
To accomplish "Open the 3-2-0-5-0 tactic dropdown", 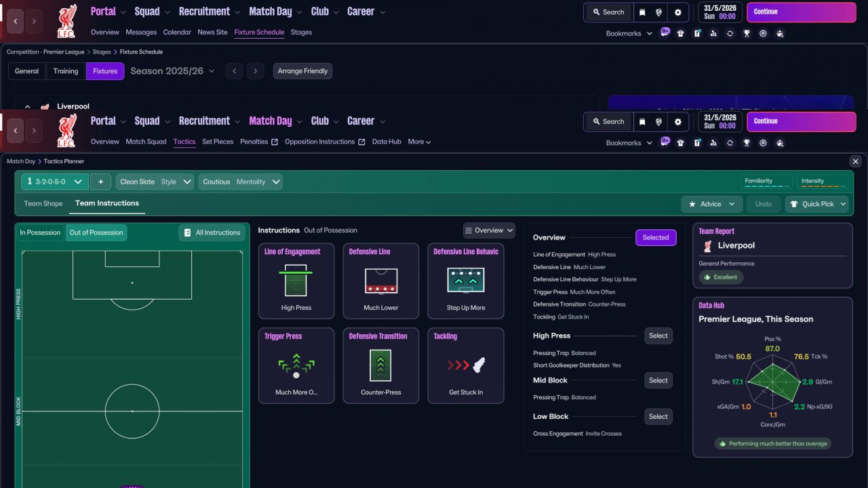I will [55, 182].
